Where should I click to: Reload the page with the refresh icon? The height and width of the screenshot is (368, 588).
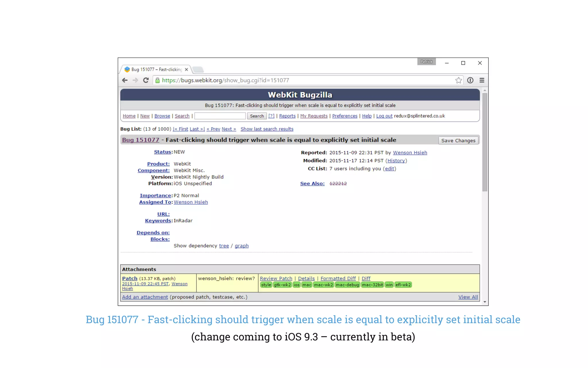[146, 80]
